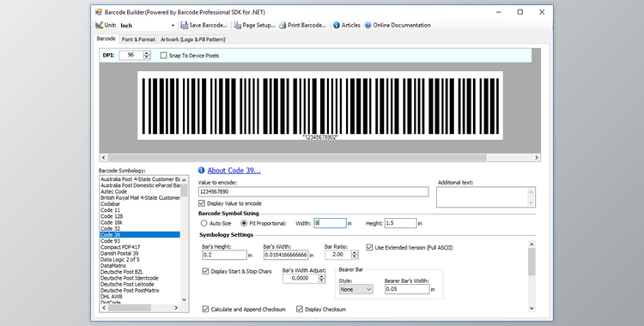Click the Bearer Bar's Width field
The image size is (644, 326).
click(407, 289)
